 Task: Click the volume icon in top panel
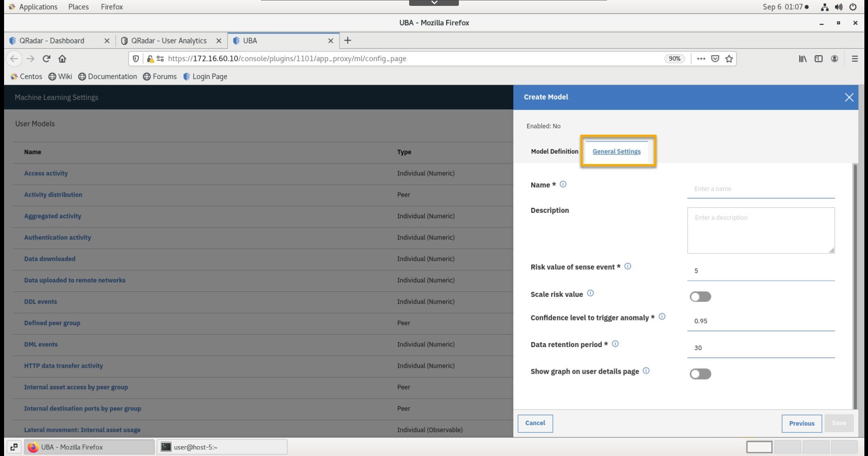[x=839, y=7]
